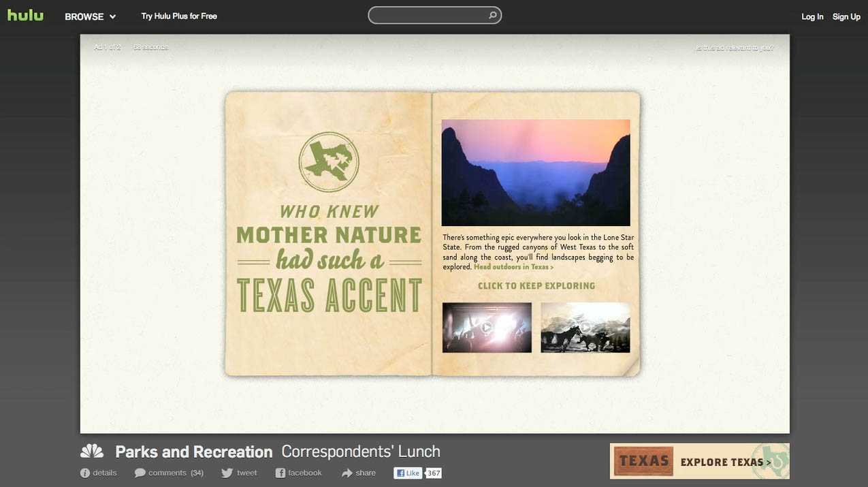Open the Sign Up link
Viewport: 868px width, 487px height.
[x=846, y=16]
